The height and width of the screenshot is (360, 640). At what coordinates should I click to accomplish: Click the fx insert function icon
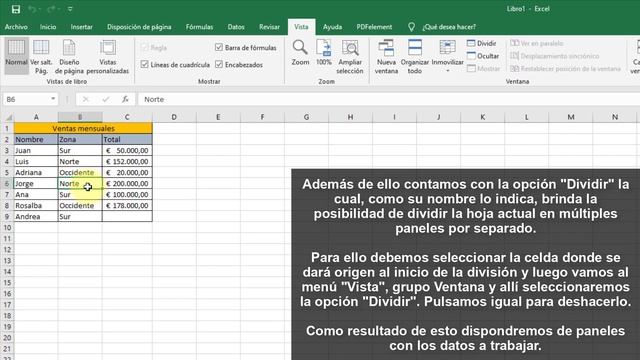coord(125,99)
